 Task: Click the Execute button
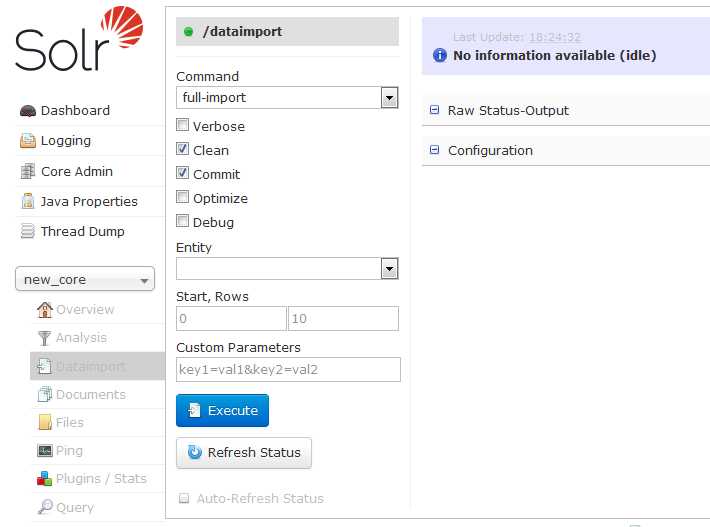[x=222, y=410]
